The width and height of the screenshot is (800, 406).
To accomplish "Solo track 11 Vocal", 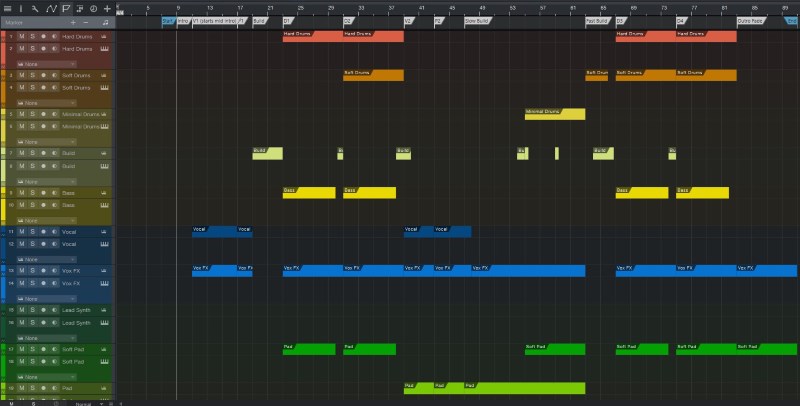I will tap(32, 232).
